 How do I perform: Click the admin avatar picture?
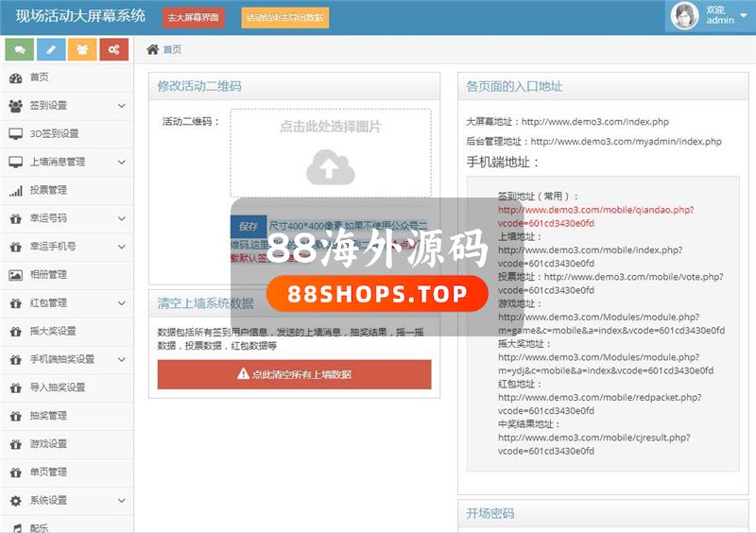point(684,16)
